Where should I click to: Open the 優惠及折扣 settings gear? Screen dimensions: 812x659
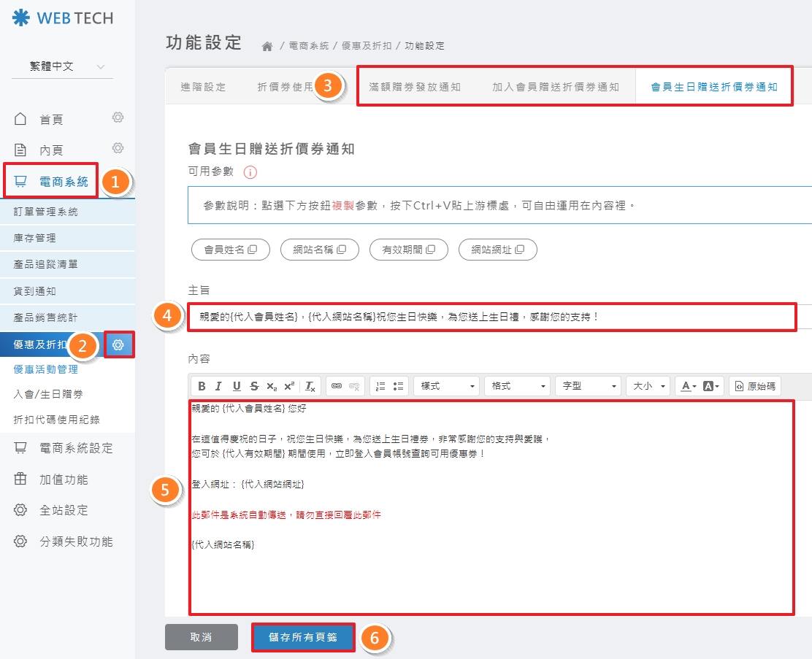click(x=119, y=344)
